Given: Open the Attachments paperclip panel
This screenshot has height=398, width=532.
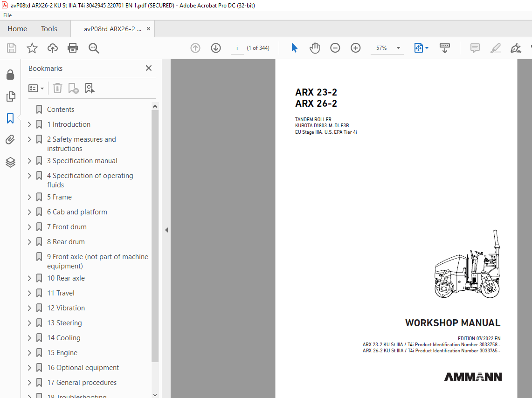Looking at the screenshot, I should point(10,140).
